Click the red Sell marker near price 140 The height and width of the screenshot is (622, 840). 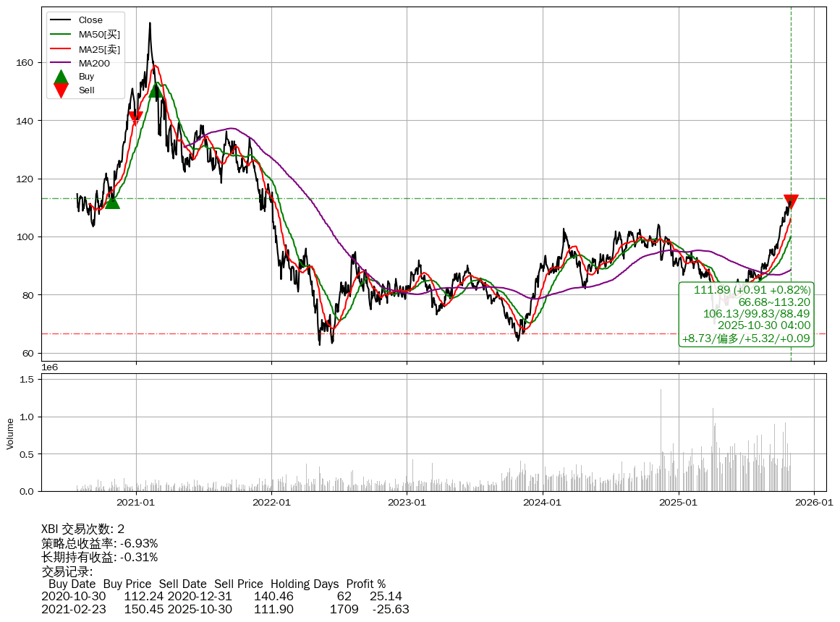(135, 118)
